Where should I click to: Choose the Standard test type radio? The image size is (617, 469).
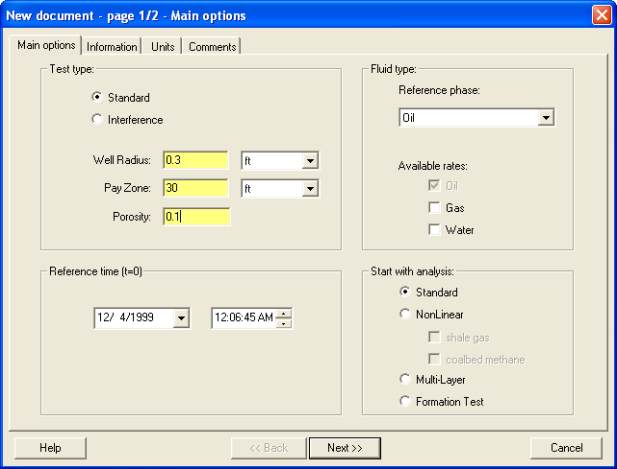coord(97,98)
